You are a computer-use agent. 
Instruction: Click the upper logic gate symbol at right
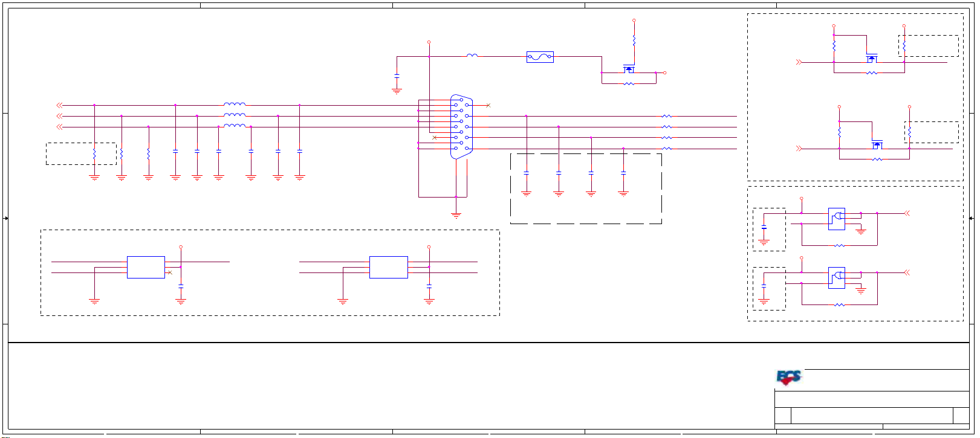(x=837, y=219)
